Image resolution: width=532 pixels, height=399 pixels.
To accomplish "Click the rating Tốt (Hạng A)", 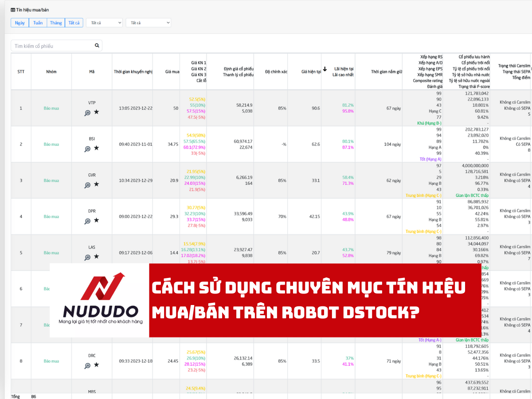I will coord(431,159).
